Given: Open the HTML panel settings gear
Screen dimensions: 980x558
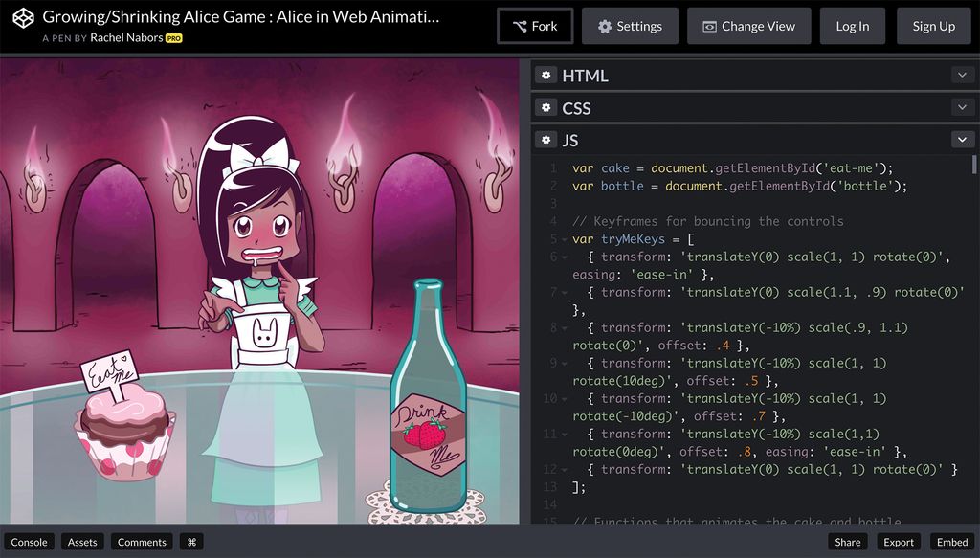Looking at the screenshot, I should 546,75.
